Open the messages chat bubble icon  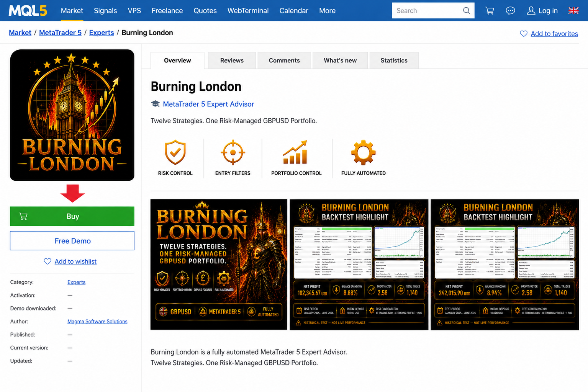(510, 11)
